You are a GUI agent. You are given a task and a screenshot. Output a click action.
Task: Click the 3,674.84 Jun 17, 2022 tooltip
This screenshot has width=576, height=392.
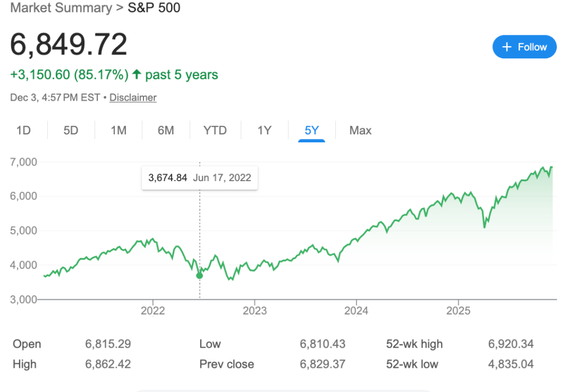pyautogui.click(x=200, y=178)
